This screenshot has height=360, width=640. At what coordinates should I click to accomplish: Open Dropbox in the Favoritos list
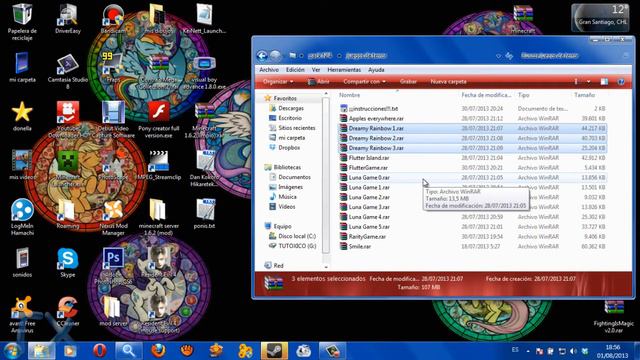coord(289,148)
